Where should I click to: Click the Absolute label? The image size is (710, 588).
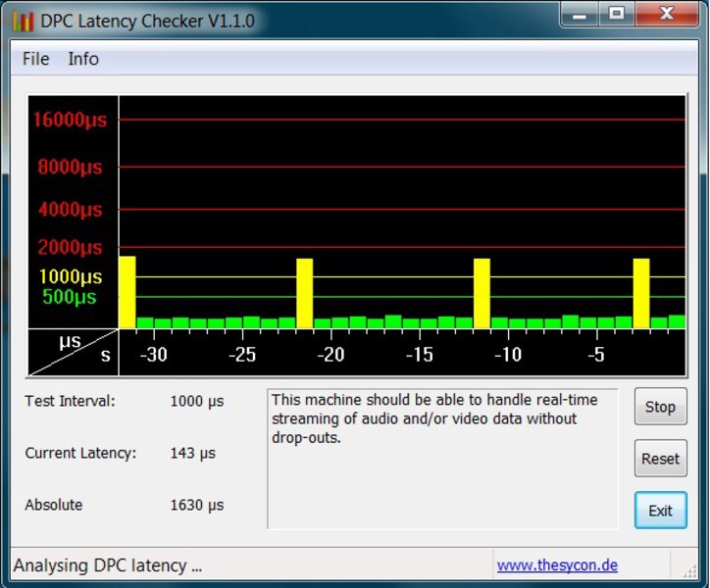(53, 505)
